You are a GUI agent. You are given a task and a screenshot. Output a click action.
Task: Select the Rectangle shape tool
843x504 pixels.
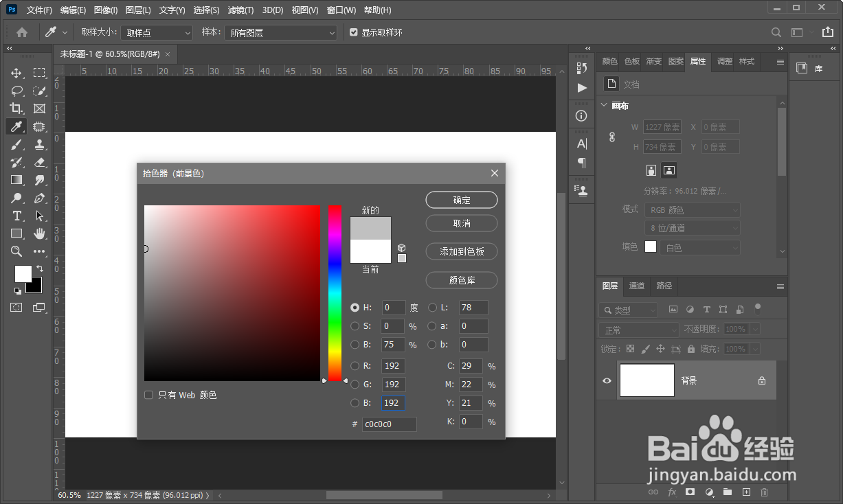click(x=16, y=233)
